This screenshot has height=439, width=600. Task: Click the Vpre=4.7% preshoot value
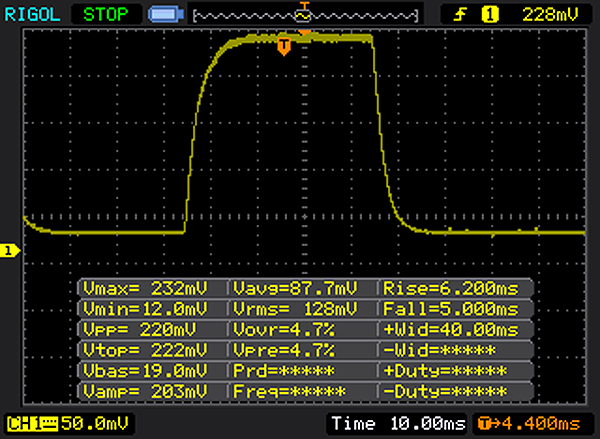[284, 351]
